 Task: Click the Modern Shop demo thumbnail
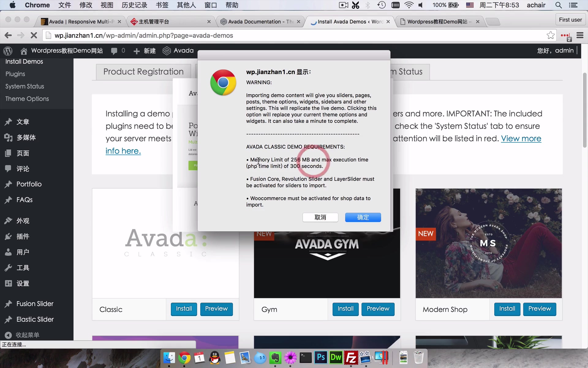point(488,243)
